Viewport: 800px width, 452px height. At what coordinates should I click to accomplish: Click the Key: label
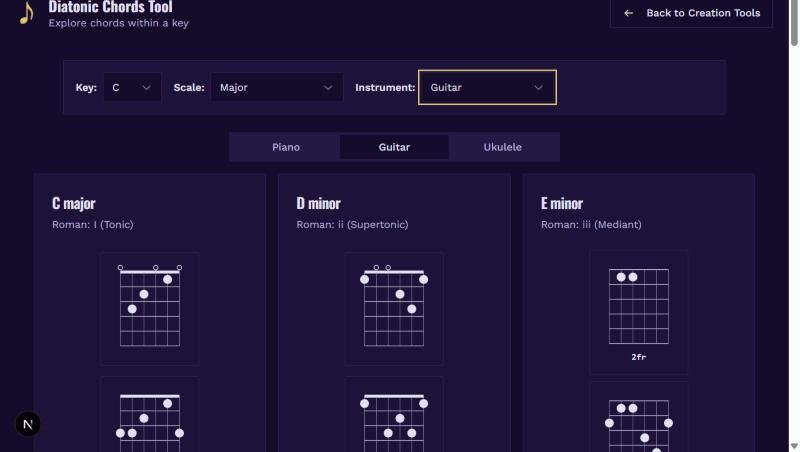(x=86, y=88)
